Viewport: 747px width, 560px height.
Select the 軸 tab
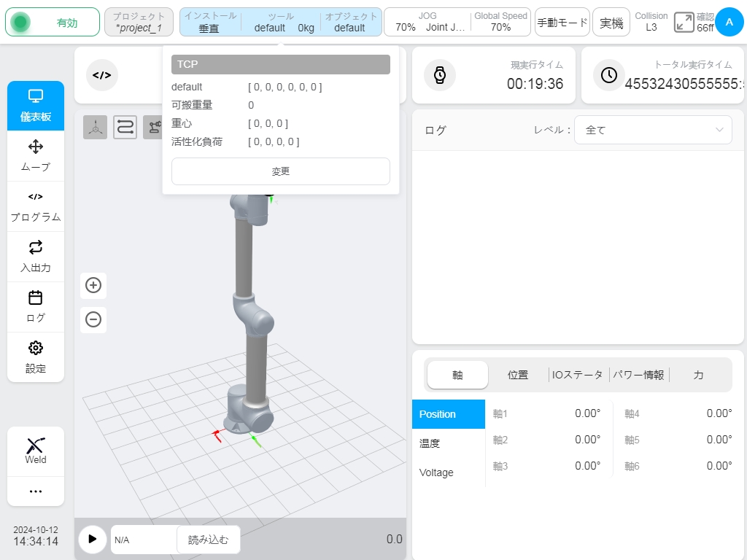click(457, 375)
